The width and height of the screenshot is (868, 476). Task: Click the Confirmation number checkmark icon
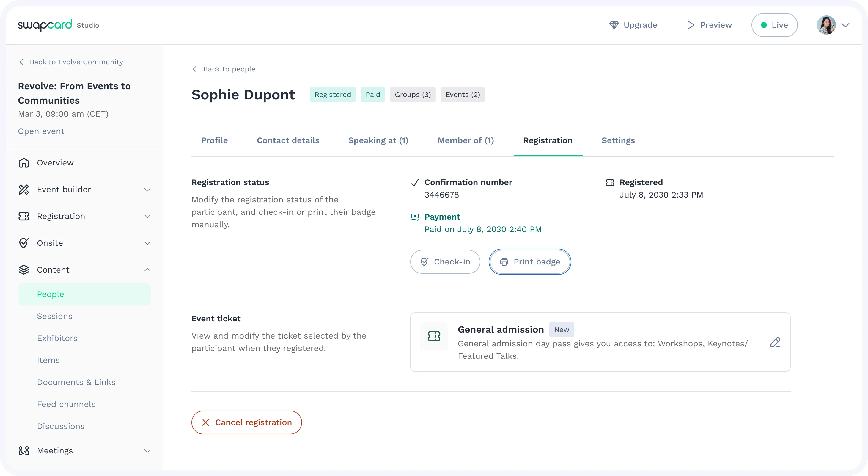click(x=415, y=183)
